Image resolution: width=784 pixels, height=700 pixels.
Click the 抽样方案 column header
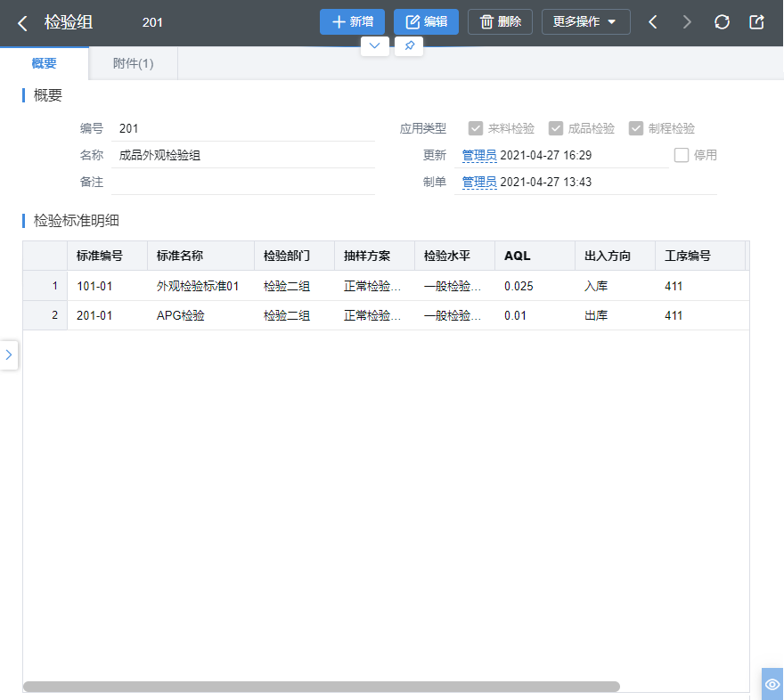point(374,256)
